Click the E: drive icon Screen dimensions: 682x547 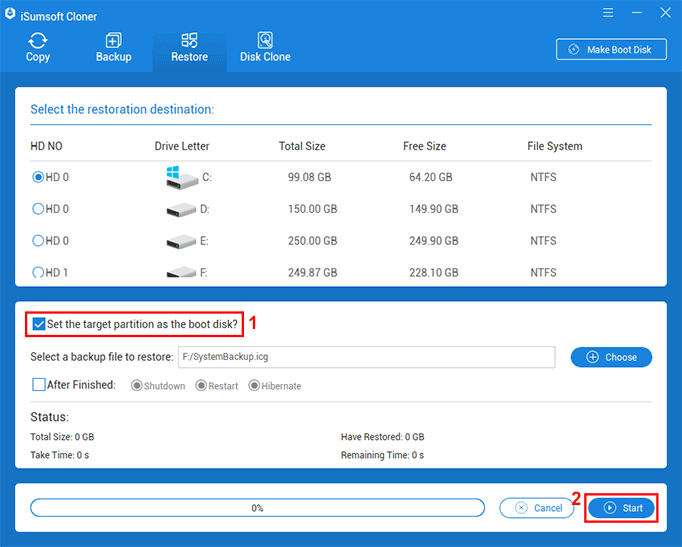click(181, 242)
